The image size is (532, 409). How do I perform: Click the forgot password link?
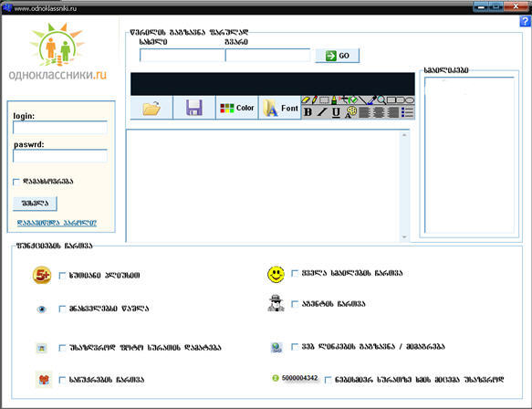(x=57, y=223)
